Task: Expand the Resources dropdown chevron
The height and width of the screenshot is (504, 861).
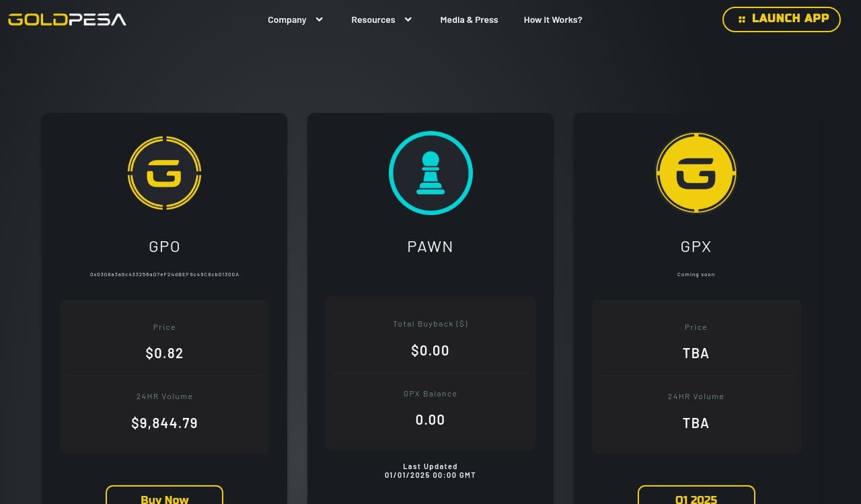Action: 408,19
